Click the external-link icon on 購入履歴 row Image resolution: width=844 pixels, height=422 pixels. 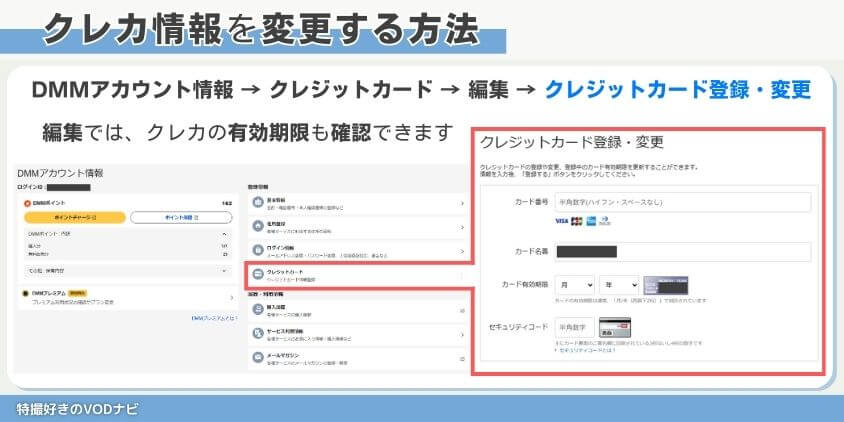tap(462, 310)
